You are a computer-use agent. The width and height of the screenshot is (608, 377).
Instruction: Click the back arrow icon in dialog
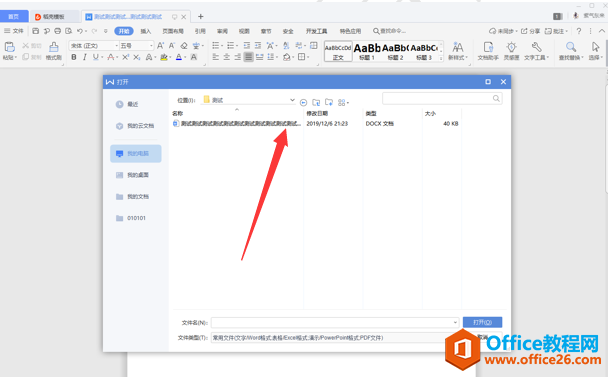(304, 102)
